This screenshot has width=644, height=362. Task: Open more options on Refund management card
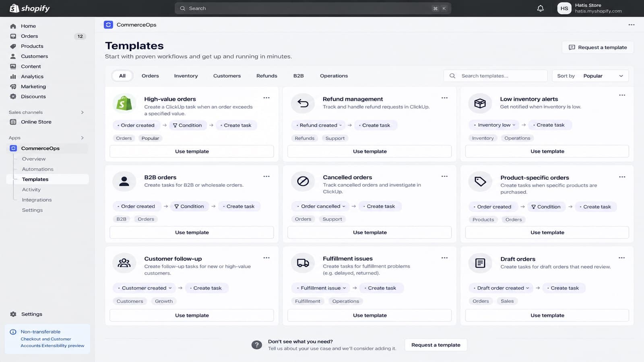point(444,98)
